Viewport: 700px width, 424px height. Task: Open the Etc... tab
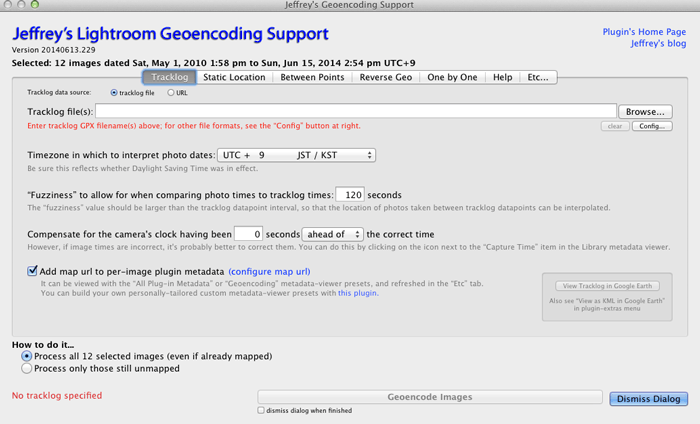tap(538, 77)
